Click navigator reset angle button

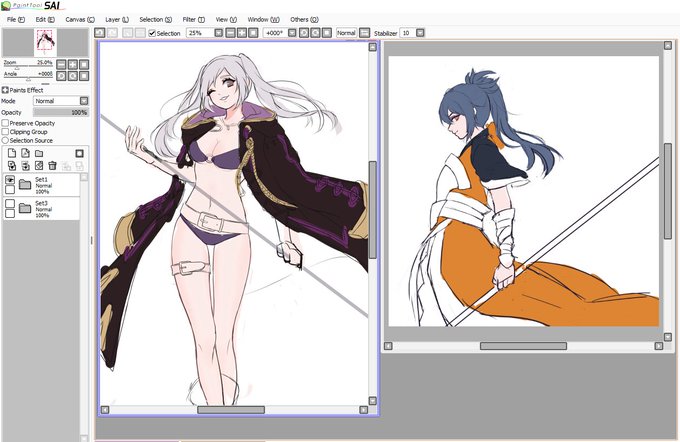[x=84, y=76]
